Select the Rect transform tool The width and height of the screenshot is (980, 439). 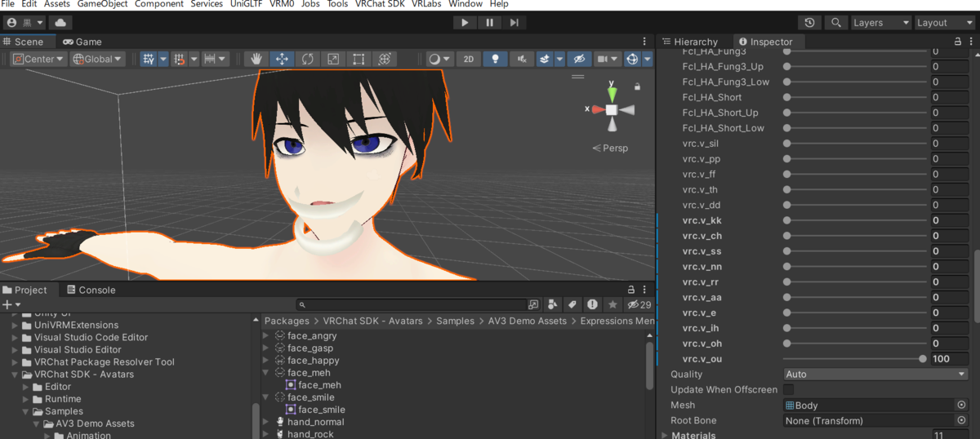pyautogui.click(x=359, y=59)
